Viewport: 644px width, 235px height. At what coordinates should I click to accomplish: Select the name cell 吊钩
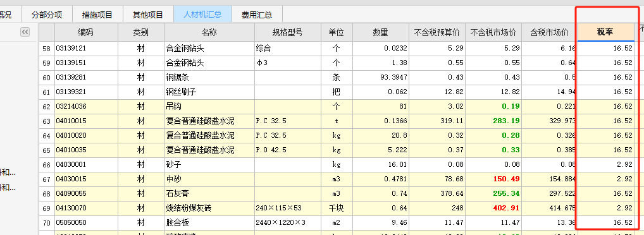point(209,106)
